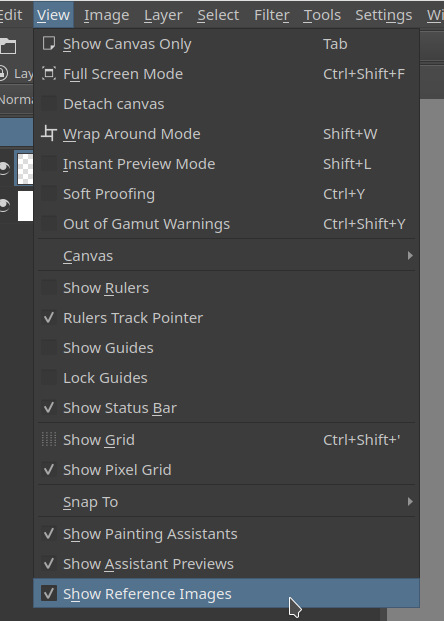Uncheck Show Status Bar
444x621 pixels.
[49, 408]
